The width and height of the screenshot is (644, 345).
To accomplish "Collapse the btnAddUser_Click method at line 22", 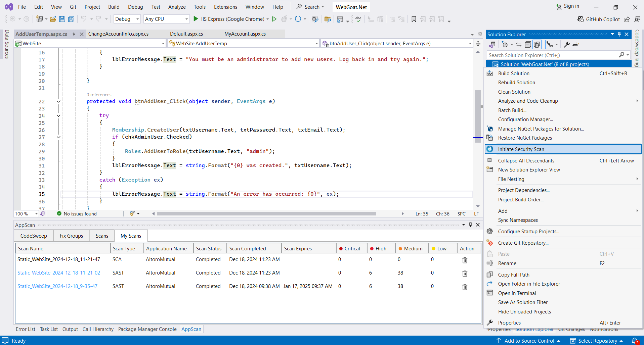I will point(58,101).
